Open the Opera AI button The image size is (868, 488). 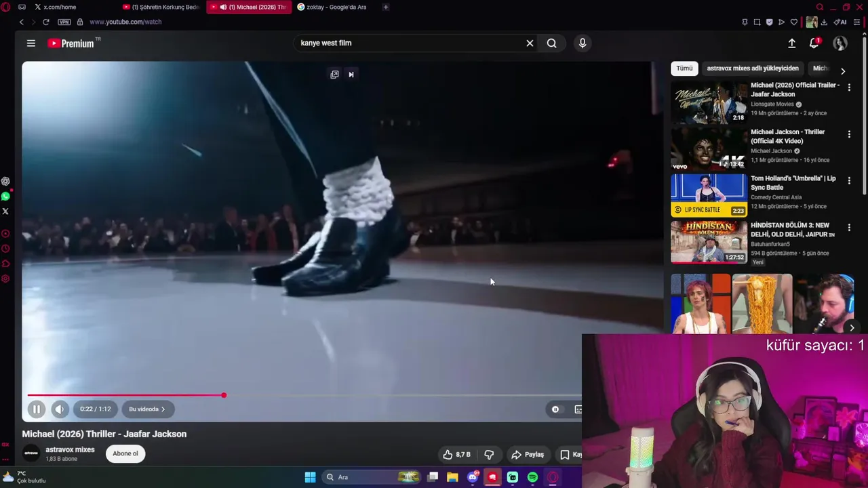point(840,22)
